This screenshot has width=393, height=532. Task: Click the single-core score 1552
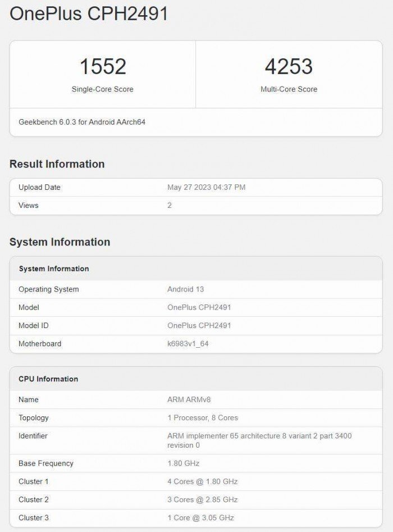103,67
